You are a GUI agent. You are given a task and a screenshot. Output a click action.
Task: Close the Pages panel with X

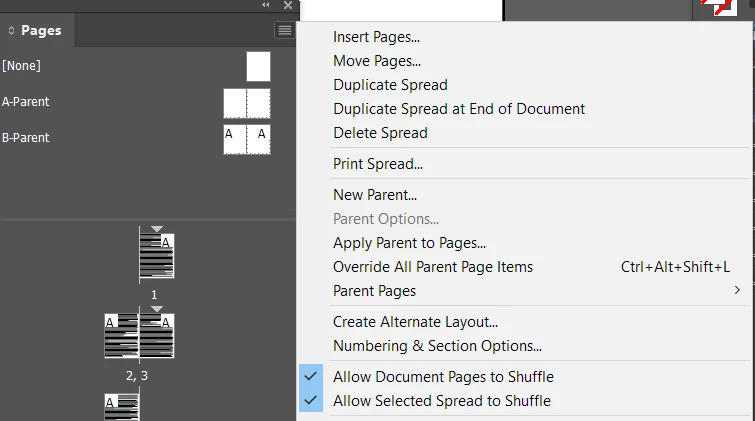tap(288, 5)
